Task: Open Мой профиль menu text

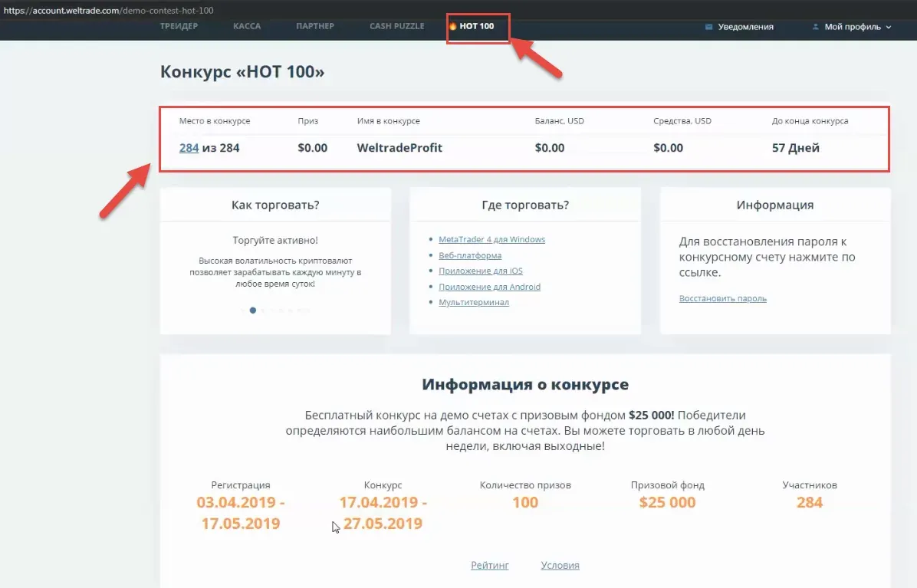Action: coord(852,27)
